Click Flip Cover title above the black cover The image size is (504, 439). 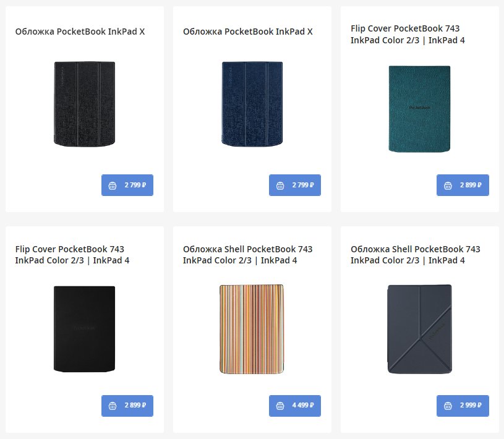(x=72, y=255)
